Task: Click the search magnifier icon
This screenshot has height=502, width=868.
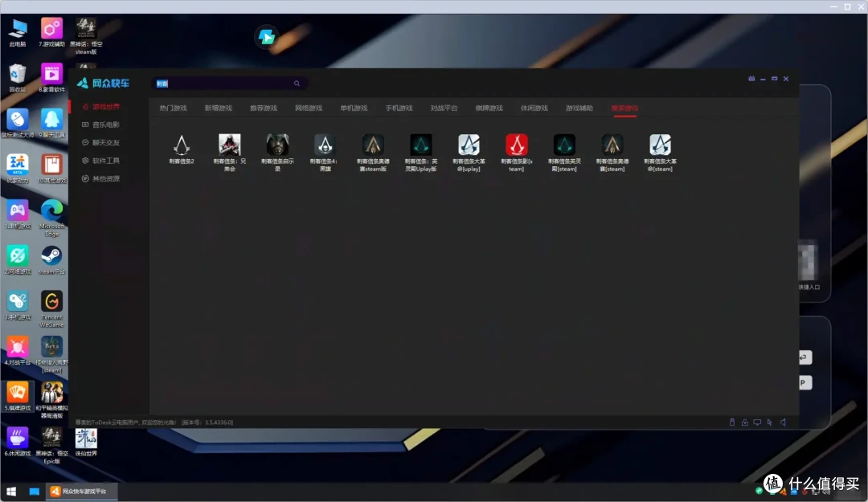Action: (x=297, y=84)
